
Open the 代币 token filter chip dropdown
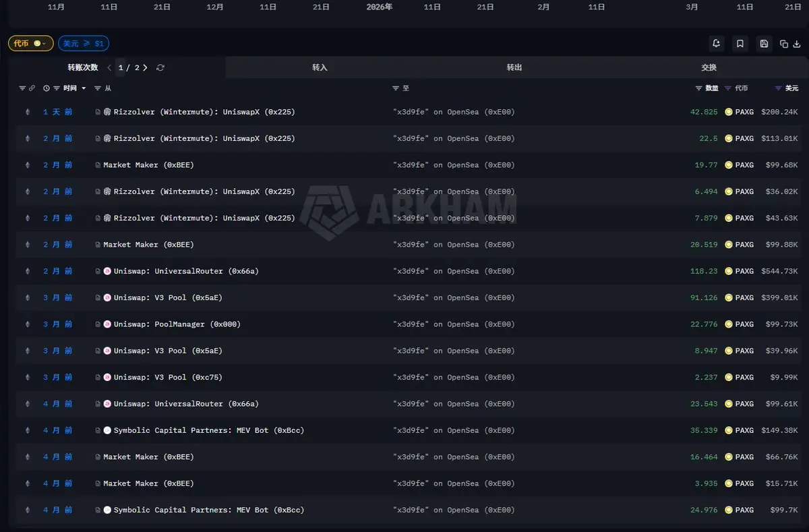click(x=30, y=44)
